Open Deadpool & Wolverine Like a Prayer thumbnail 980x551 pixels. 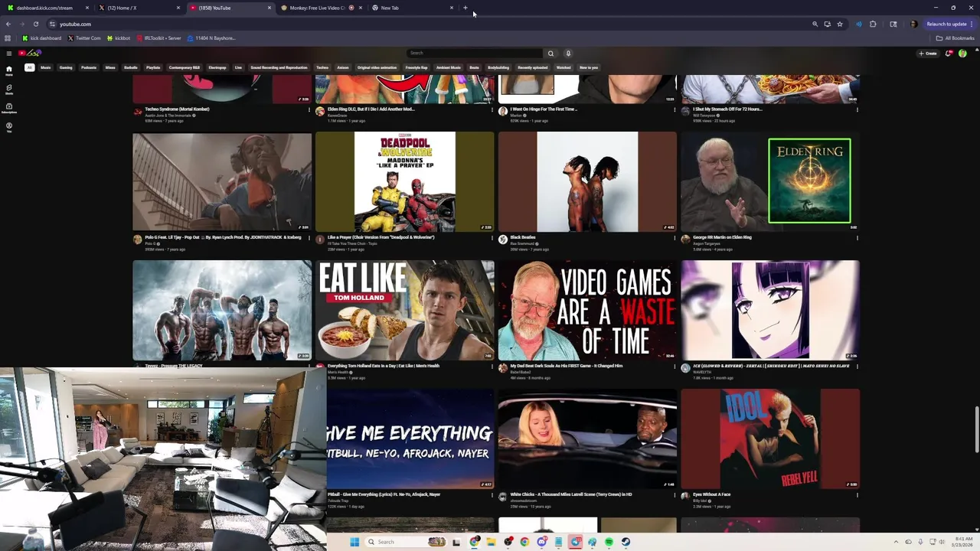(405, 181)
